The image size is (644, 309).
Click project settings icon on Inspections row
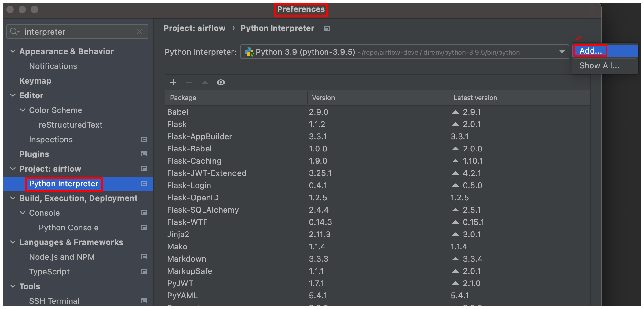(144, 139)
